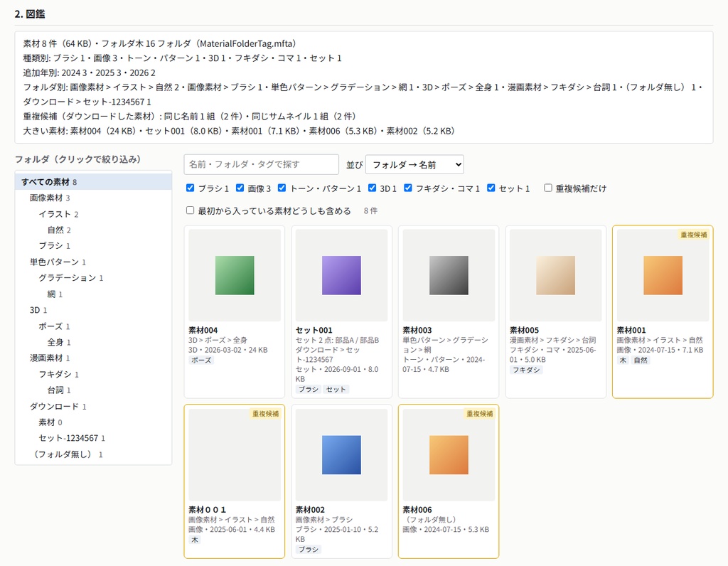Viewport: 728px width, 566px height.
Task: Click the 素材003 title text
Action: [x=417, y=330]
